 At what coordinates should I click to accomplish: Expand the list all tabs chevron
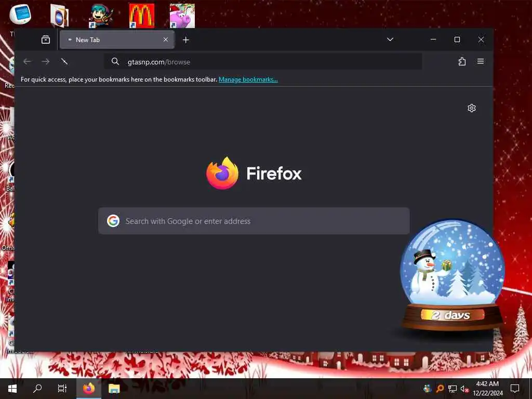390,39
